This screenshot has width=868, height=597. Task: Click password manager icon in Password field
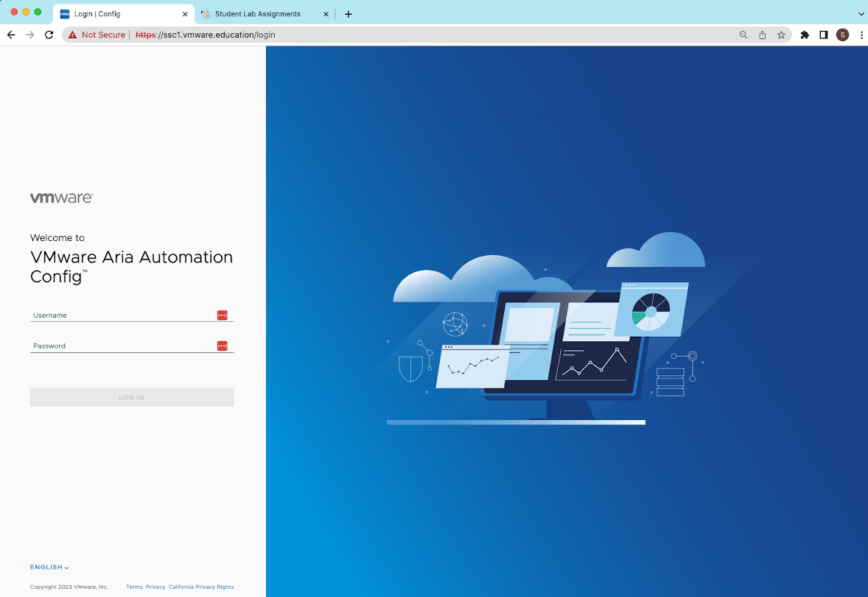[222, 346]
